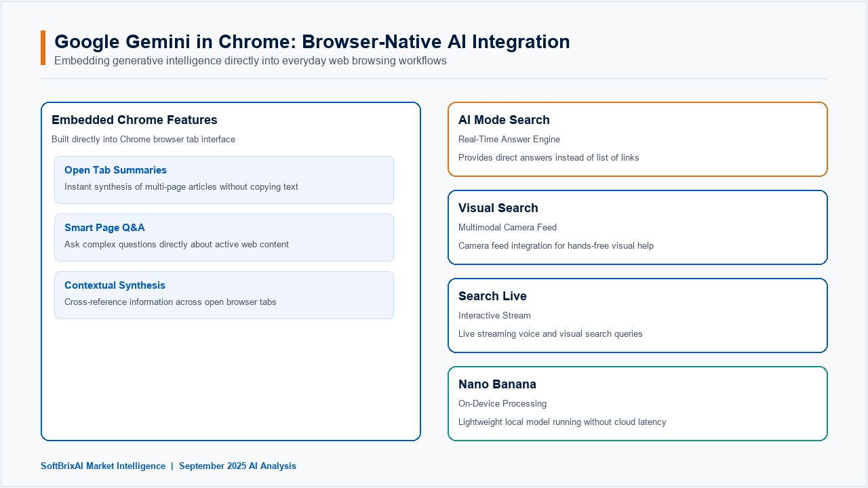Click the 'Multimodal Camera Feed' label
Image resolution: width=868 pixels, height=488 pixels.
coord(507,228)
